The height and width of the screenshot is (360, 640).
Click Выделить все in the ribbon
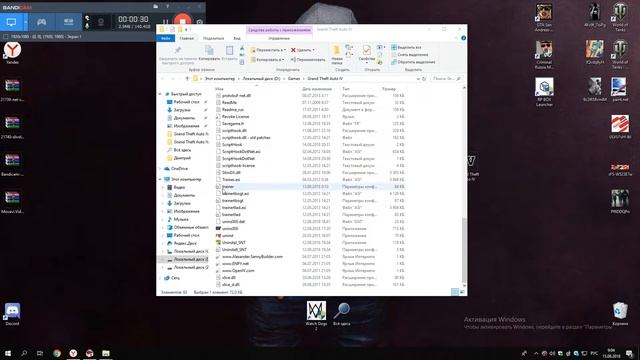click(x=406, y=47)
